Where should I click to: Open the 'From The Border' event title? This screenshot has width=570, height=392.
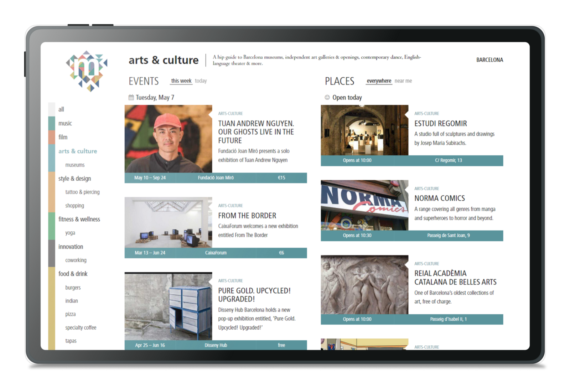pyautogui.click(x=247, y=216)
